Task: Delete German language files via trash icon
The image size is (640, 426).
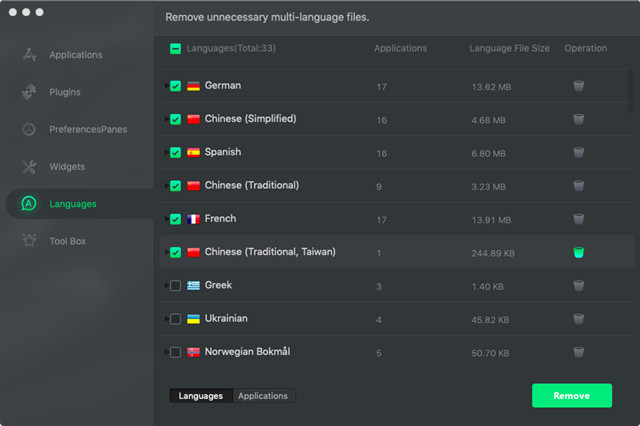Action: (578, 86)
